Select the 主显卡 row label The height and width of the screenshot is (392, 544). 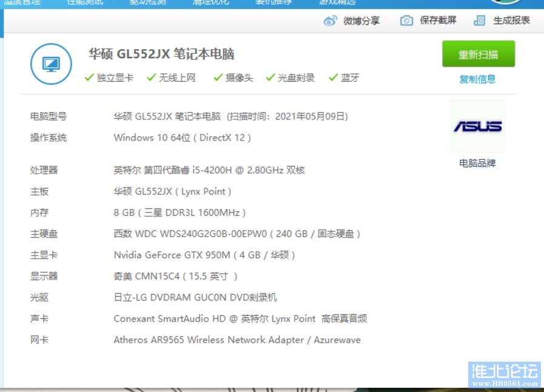point(44,255)
